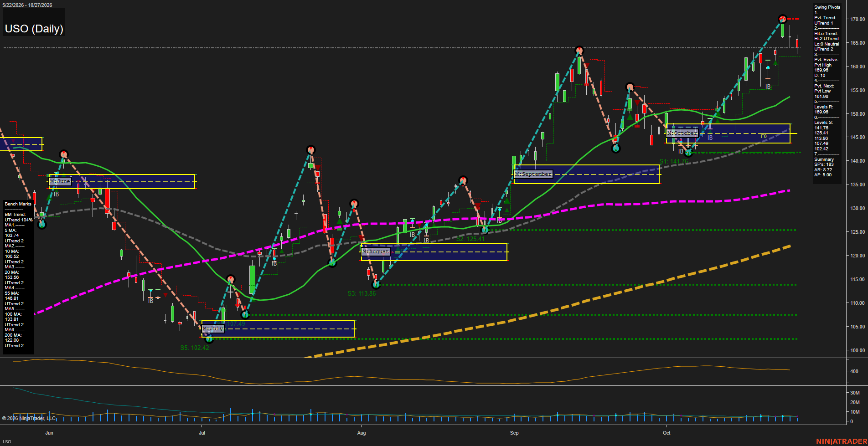Click the 135.00 price axis label
The height and width of the screenshot is (446, 868).
[x=858, y=185]
